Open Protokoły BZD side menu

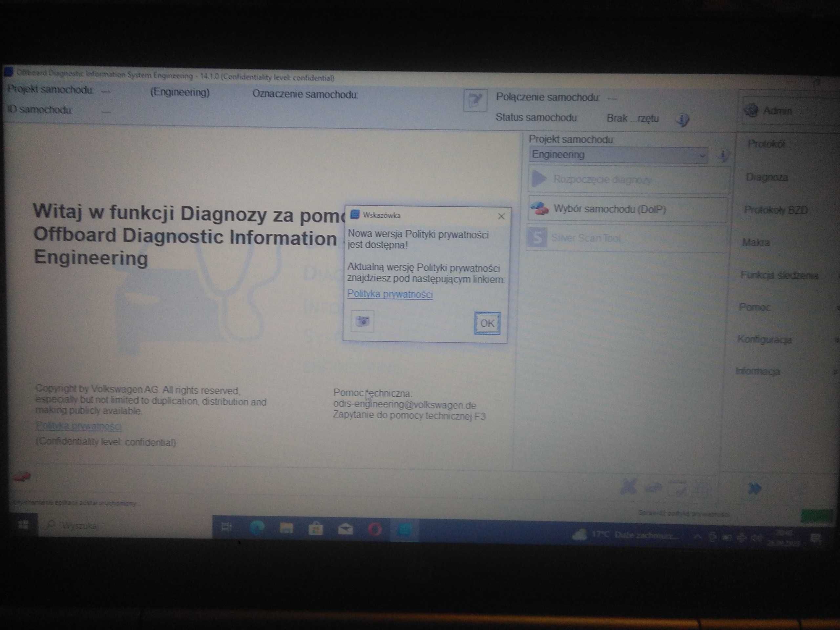point(775,210)
